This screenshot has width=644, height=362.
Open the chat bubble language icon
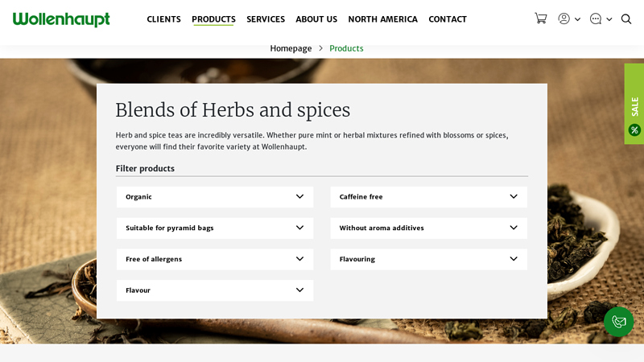pyautogui.click(x=596, y=19)
